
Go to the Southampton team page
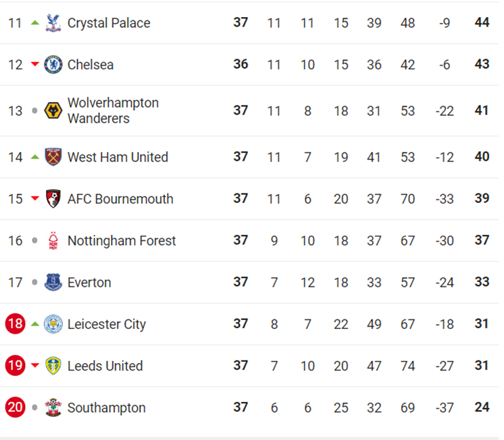pyautogui.click(x=106, y=408)
